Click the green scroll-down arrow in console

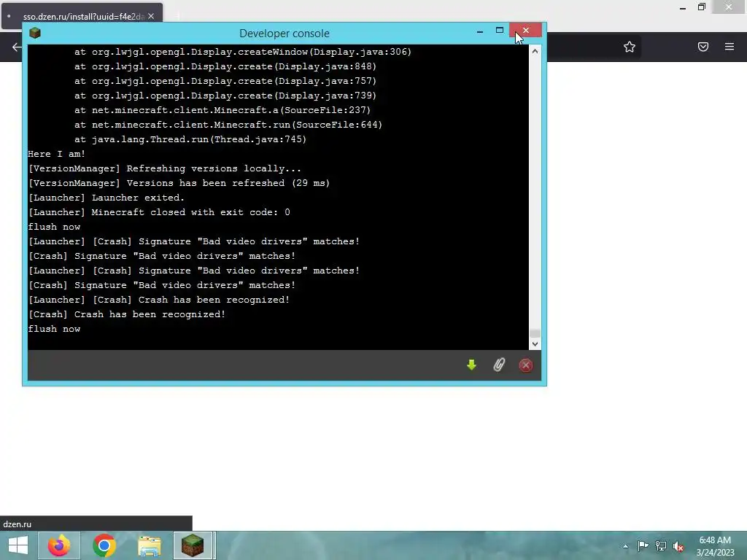click(471, 365)
